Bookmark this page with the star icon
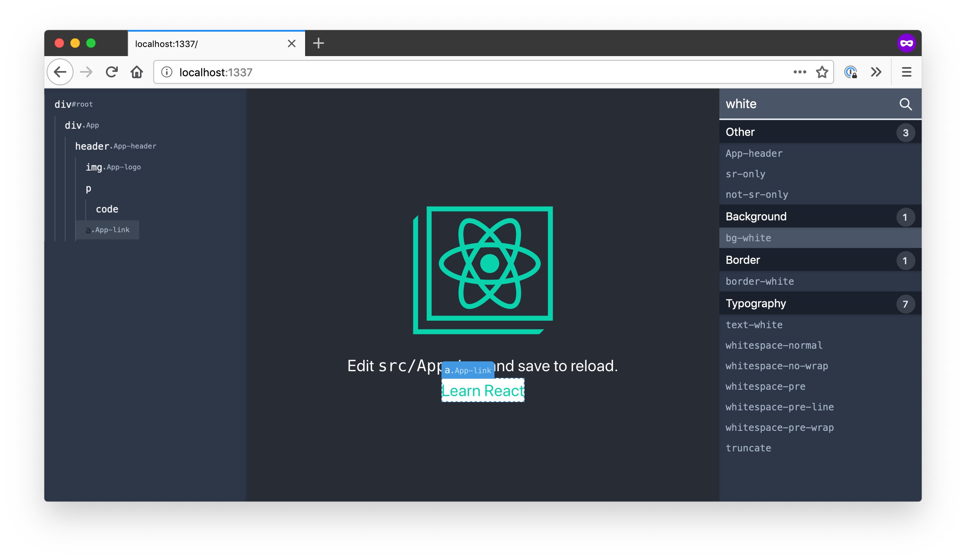The image size is (966, 560). pyautogui.click(x=822, y=72)
